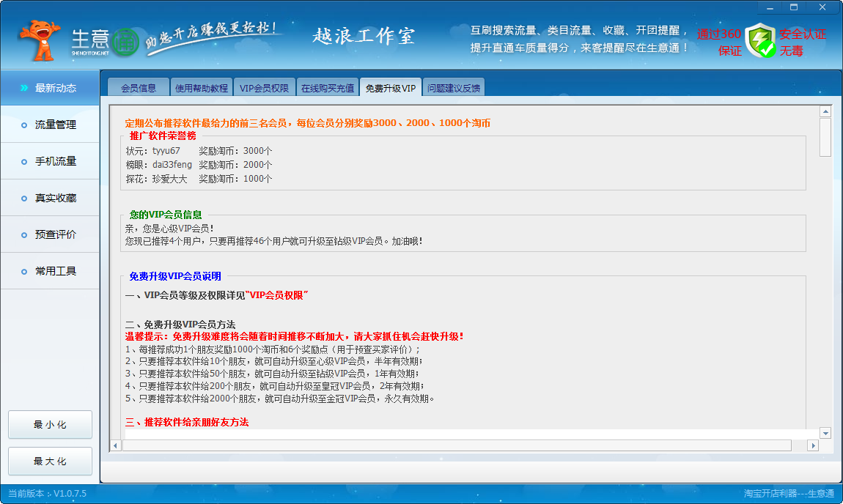
Task: Go to the 在线购买充值 tab
Action: point(328,88)
